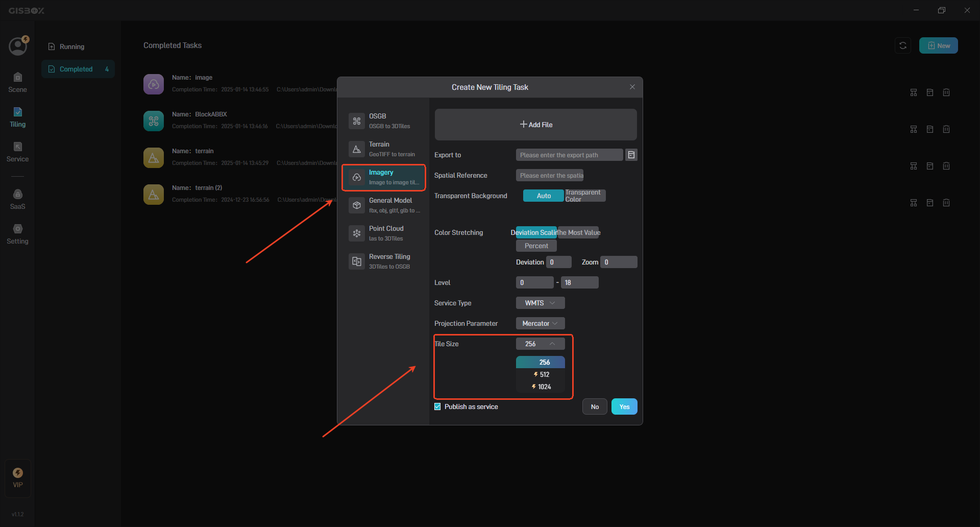Pick 256 from the Tile Size list

tap(540, 362)
